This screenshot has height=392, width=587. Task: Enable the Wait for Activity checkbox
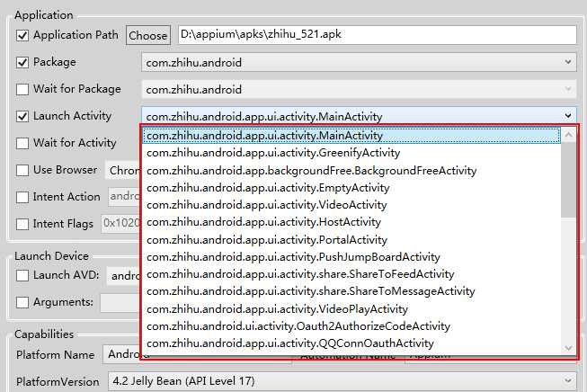[22, 143]
